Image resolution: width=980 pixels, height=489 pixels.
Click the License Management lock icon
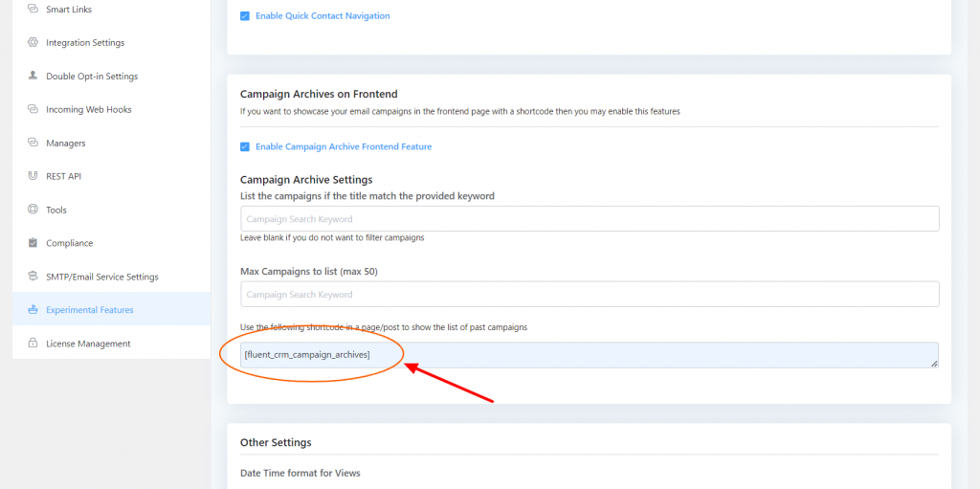33,344
